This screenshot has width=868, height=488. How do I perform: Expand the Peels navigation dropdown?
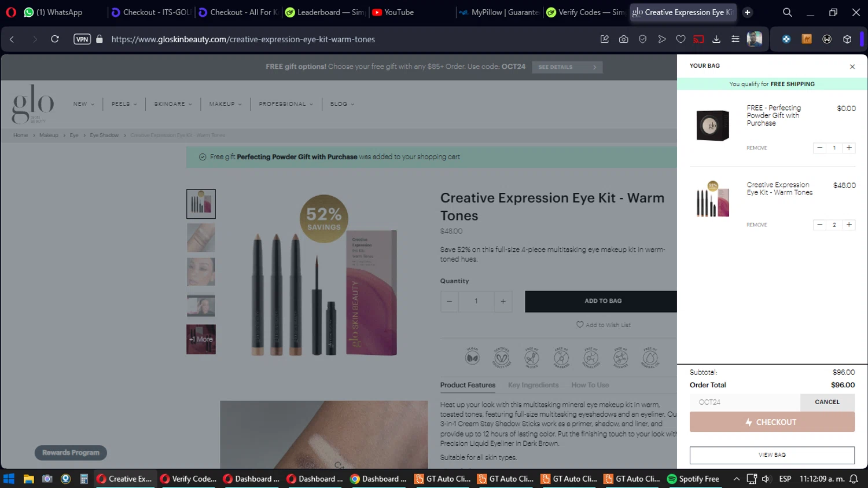point(124,104)
